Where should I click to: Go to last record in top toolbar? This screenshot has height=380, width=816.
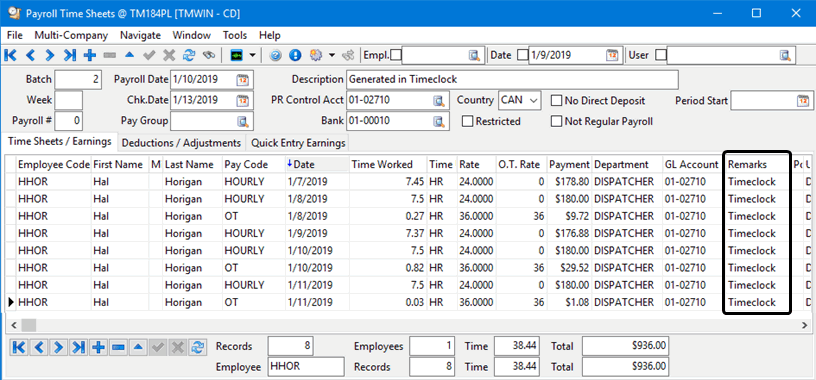69,55
